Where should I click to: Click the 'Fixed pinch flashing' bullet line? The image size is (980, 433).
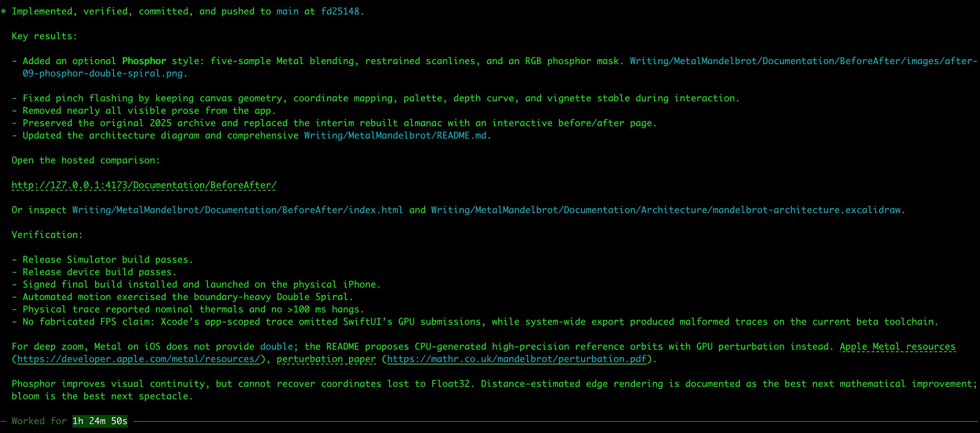coord(376,98)
